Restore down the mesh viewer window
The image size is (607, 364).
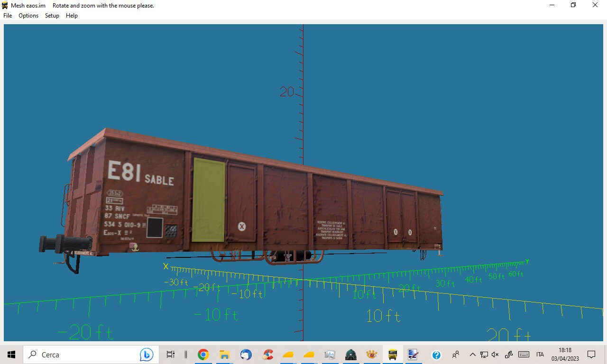tap(573, 5)
